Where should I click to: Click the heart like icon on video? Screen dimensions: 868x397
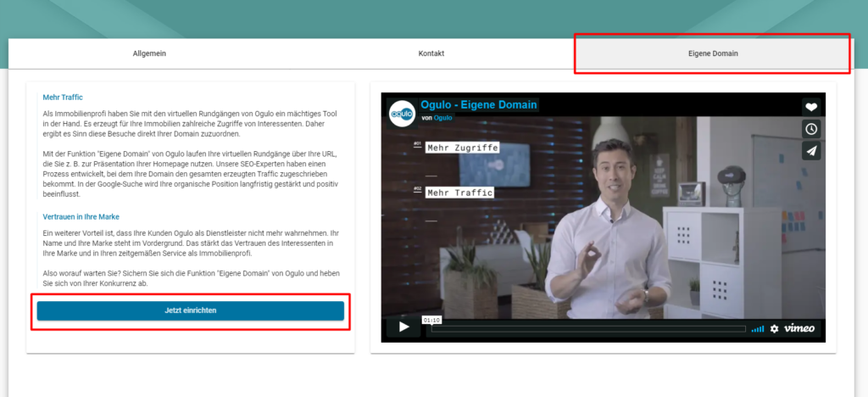(811, 107)
